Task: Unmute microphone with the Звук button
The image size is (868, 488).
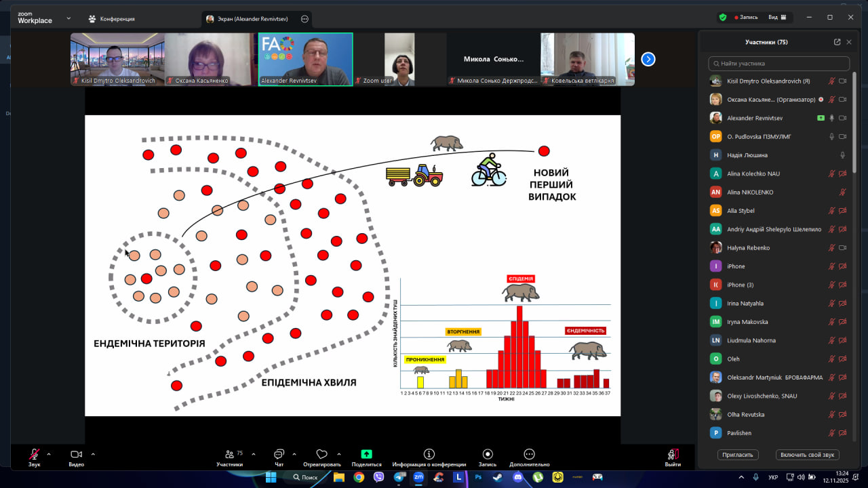Action: [34, 454]
